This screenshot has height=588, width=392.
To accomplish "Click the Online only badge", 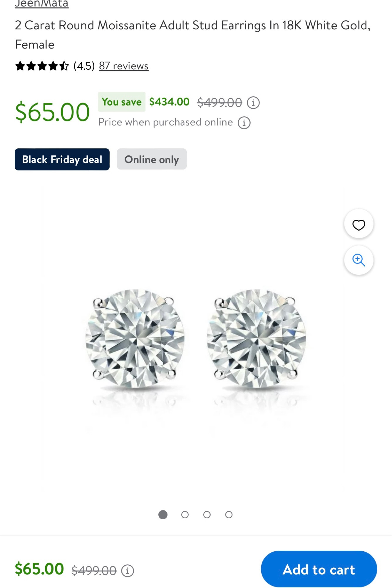I will click(x=152, y=160).
